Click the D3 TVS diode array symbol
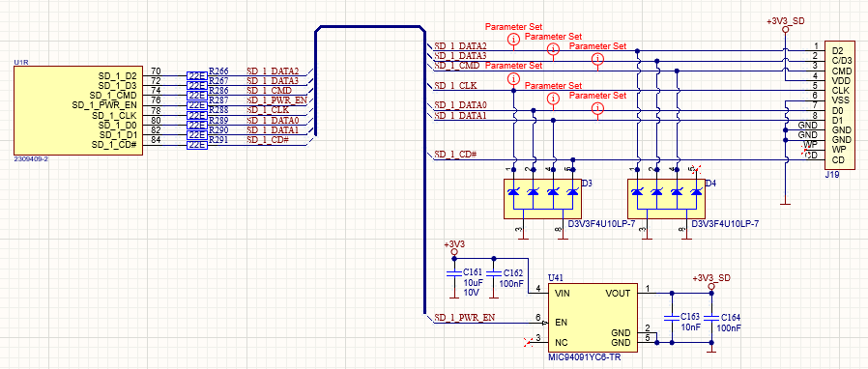The image size is (868, 369). [x=542, y=199]
